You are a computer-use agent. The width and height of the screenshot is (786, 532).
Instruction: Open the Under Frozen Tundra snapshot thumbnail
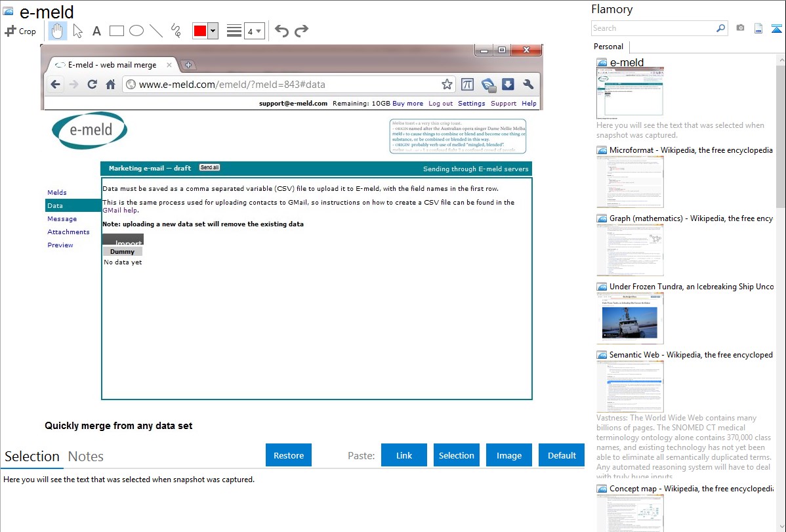coord(630,318)
